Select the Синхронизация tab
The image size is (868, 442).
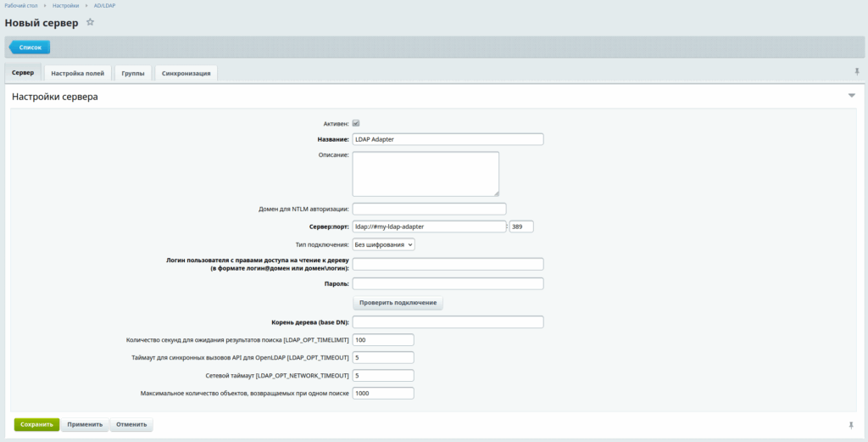coord(186,74)
